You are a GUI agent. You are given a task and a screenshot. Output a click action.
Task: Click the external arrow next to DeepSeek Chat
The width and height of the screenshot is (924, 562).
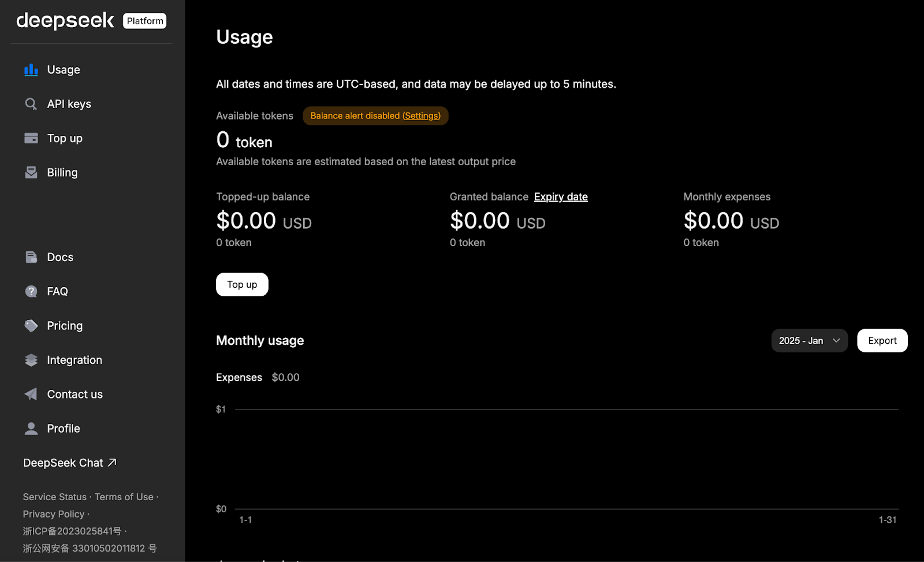pyautogui.click(x=112, y=463)
